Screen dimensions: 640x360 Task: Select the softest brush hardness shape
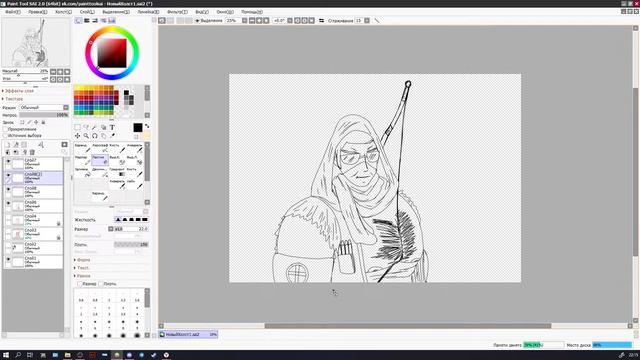pyautogui.click(x=118, y=220)
